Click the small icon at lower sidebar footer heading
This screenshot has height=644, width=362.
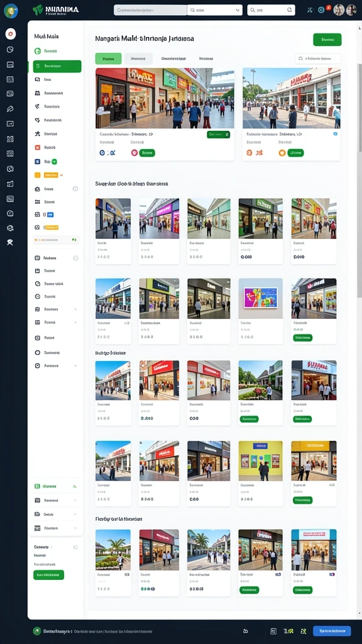75,547
